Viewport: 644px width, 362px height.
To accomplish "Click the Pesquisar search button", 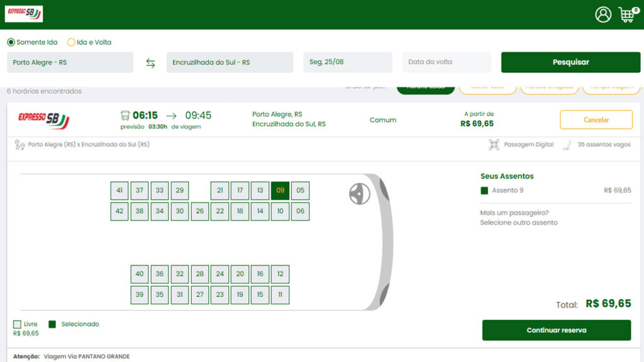I will [570, 62].
